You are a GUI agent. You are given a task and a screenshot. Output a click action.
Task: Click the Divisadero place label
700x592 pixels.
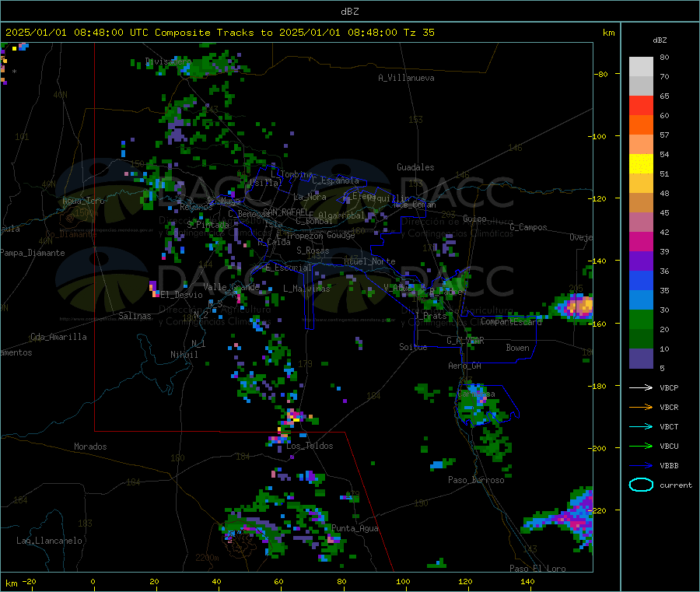click(x=169, y=61)
